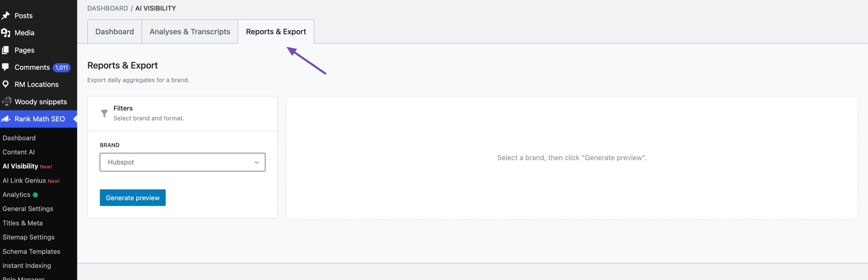Viewport: 868px width, 280px height.
Task: Click the 'New!' tag beside AI Link Genius
Action: [x=54, y=181]
